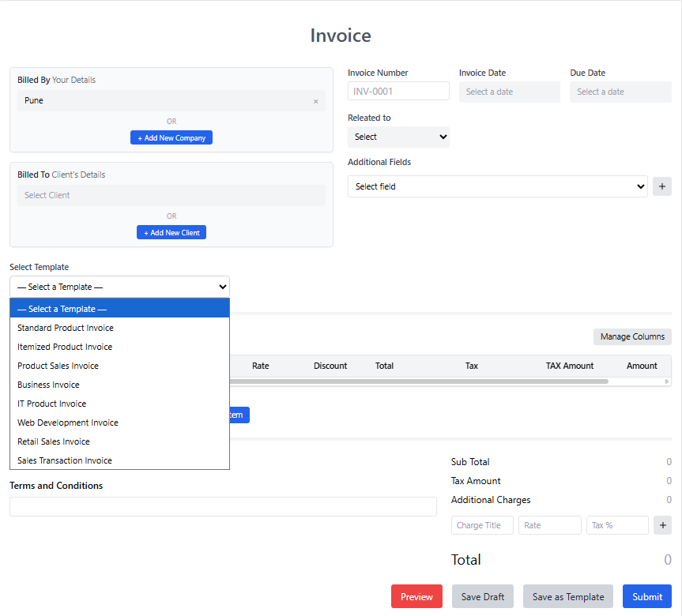Focus the Invoice Number field
682x616 pixels.
398,91
